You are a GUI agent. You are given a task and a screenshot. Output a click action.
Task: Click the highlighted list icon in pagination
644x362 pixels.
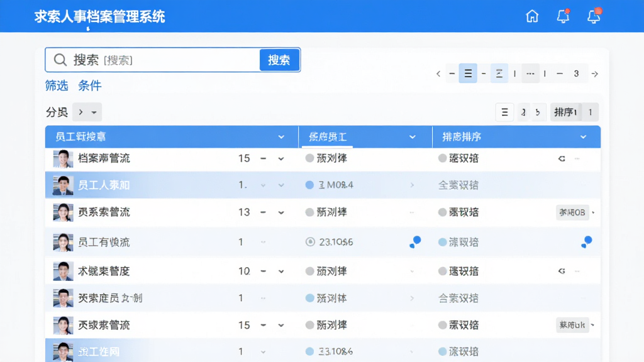468,74
